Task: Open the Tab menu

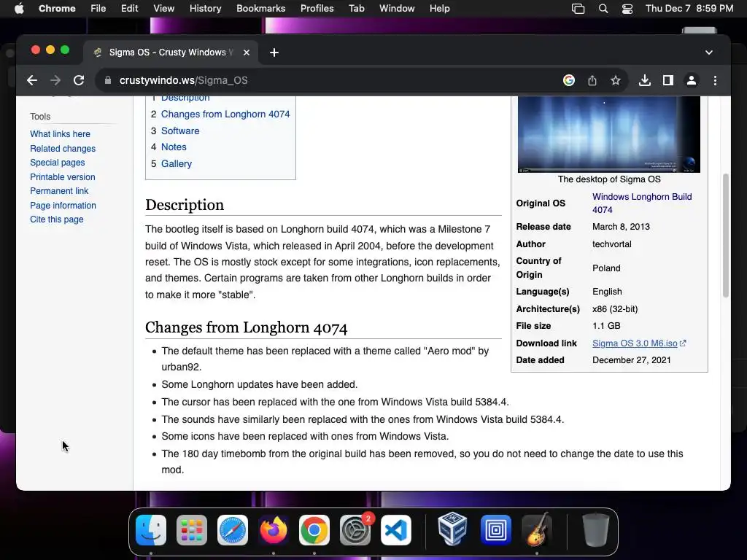Action: click(356, 9)
